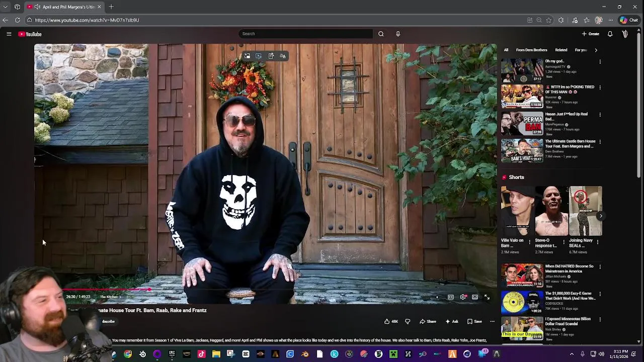Screen dimensions: 644x362
Task: Open 'Hasan Just F**ked Up Real Bad' video
Action: click(522, 124)
